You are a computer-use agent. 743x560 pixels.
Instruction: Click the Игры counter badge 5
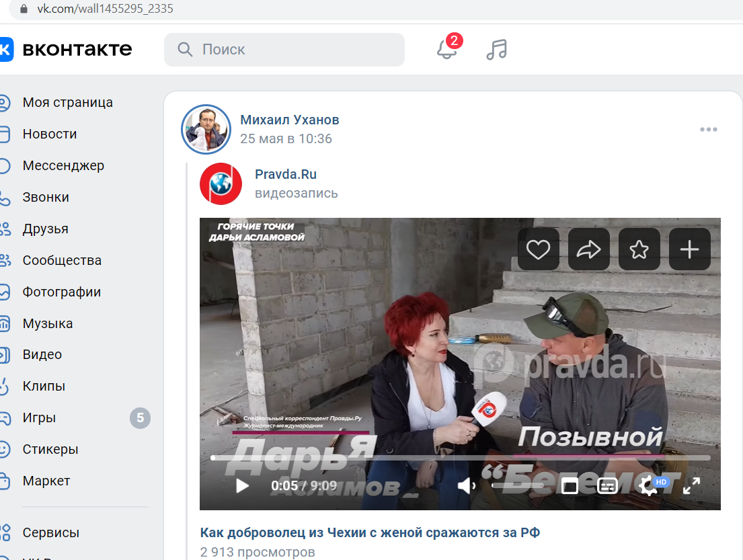pos(141,418)
